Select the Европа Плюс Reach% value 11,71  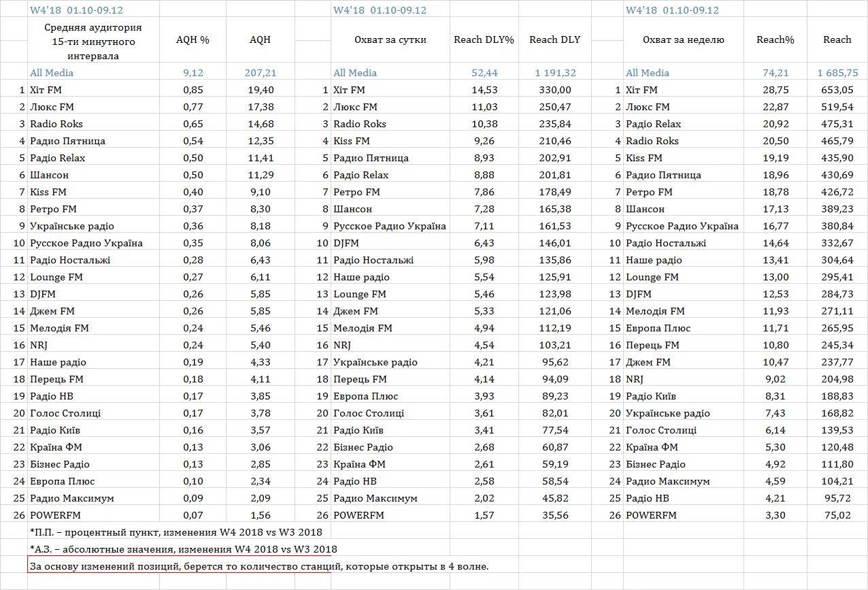[775, 328]
